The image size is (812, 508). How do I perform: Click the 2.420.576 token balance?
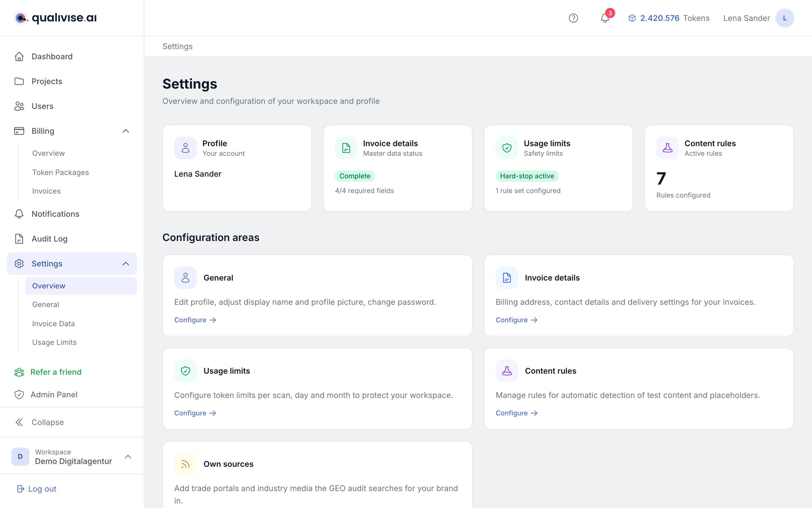tap(660, 18)
